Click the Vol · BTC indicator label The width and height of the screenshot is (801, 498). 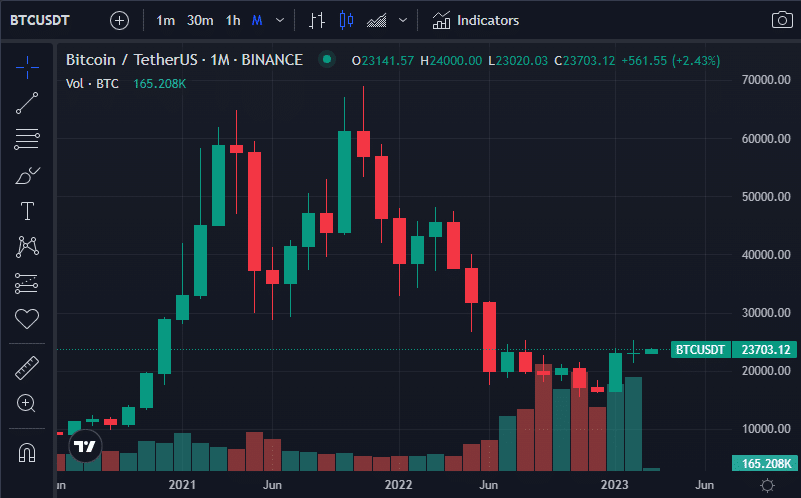click(x=92, y=83)
